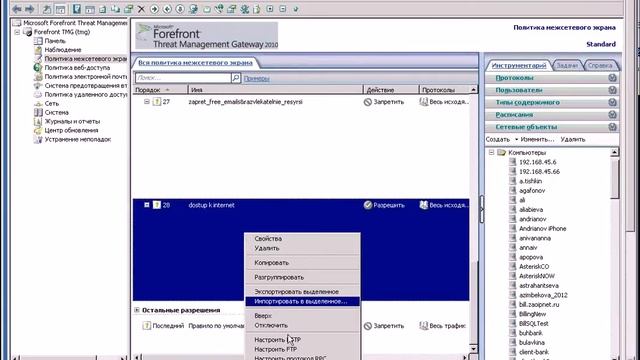640x360 pixels.
Task: Switch to the Справка tab
Action: point(600,65)
